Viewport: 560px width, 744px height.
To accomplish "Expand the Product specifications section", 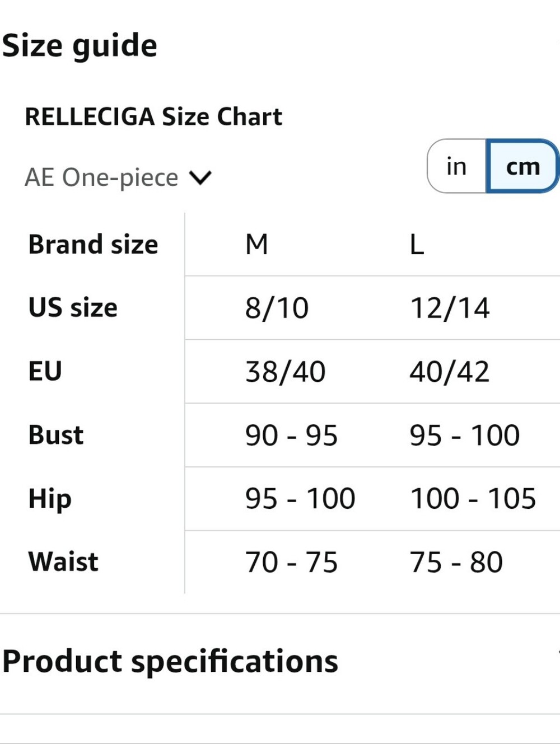I will pos(280,661).
